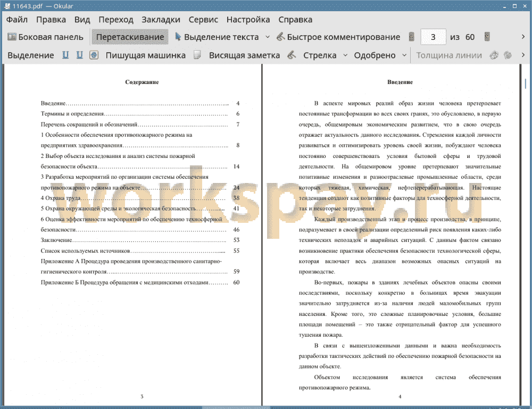Click the sentence starting Объектом исследования

point(400,382)
